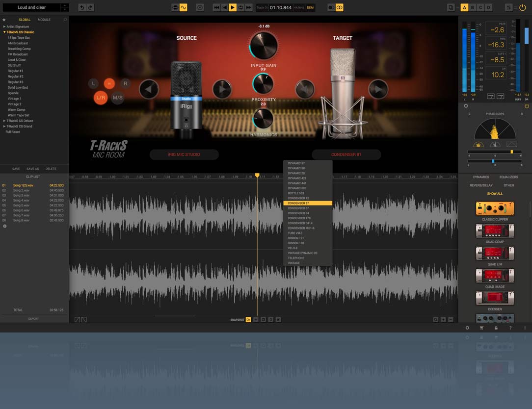Open the help question mark icon
The height and width of the screenshot is (409, 532).
(x=510, y=328)
